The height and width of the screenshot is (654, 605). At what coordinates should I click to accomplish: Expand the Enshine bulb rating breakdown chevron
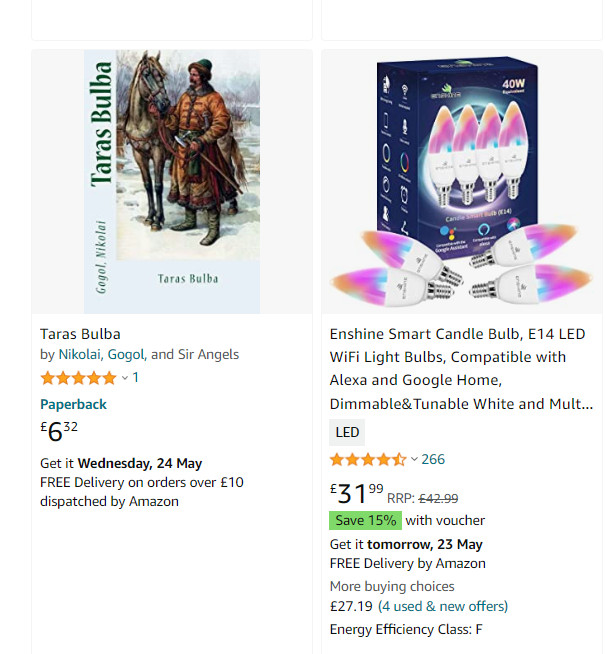click(x=414, y=460)
